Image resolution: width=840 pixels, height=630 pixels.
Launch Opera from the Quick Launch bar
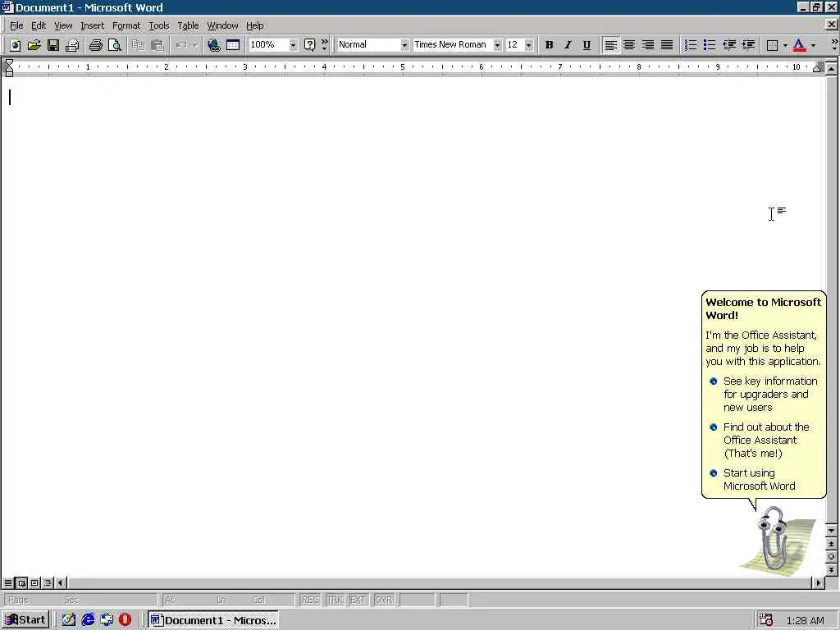click(x=125, y=620)
